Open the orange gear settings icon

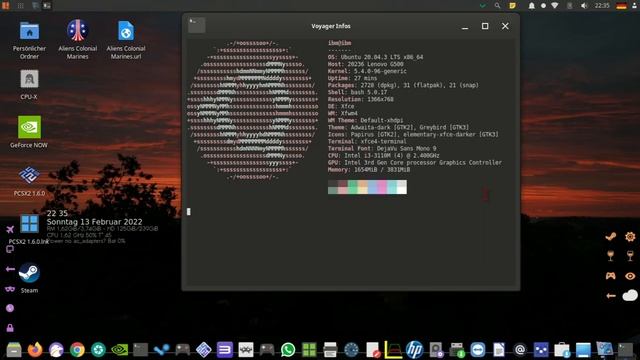click(630, 236)
